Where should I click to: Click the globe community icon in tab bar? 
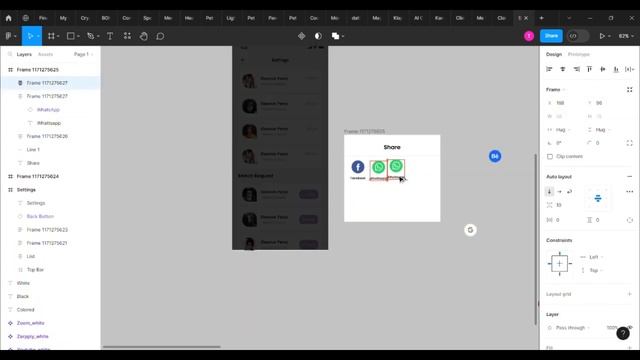click(x=26, y=18)
